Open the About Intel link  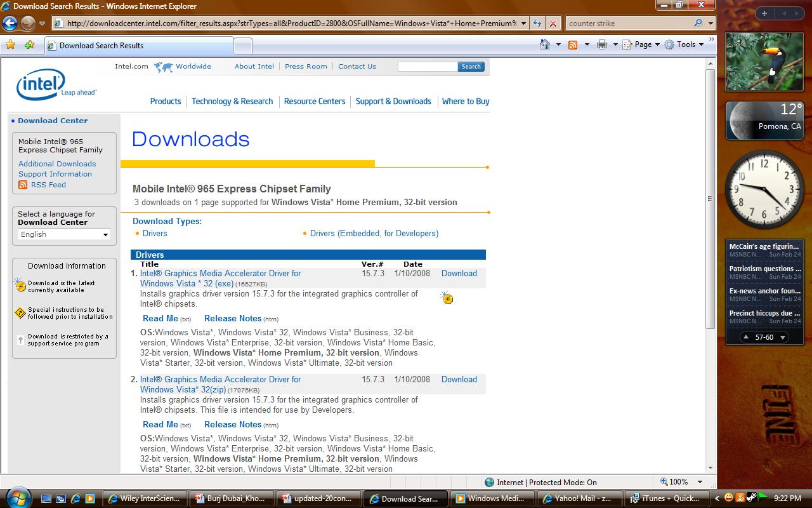[x=254, y=66]
